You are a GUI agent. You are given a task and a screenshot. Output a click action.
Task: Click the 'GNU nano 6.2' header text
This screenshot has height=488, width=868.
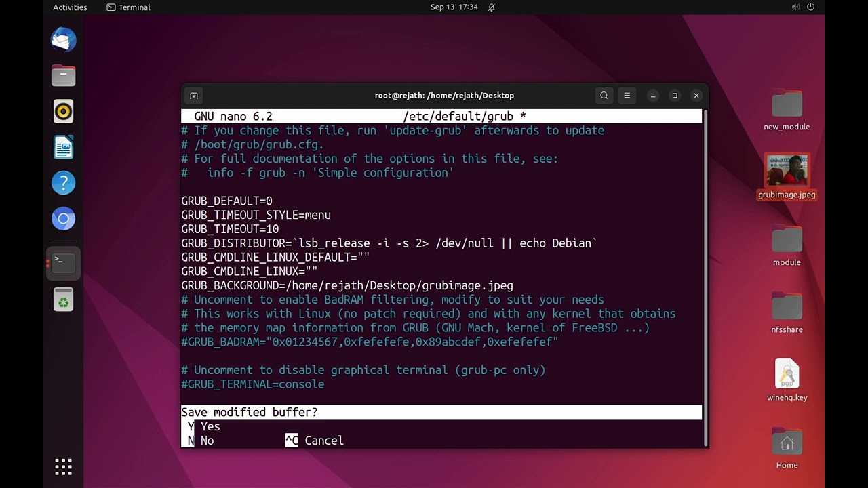233,117
